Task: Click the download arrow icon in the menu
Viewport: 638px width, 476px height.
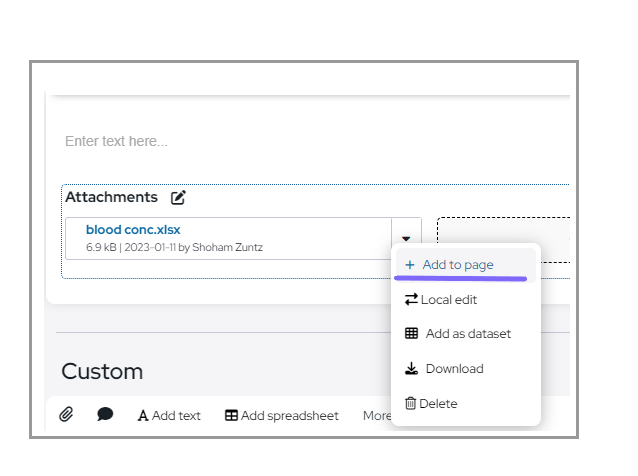Action: click(x=411, y=369)
